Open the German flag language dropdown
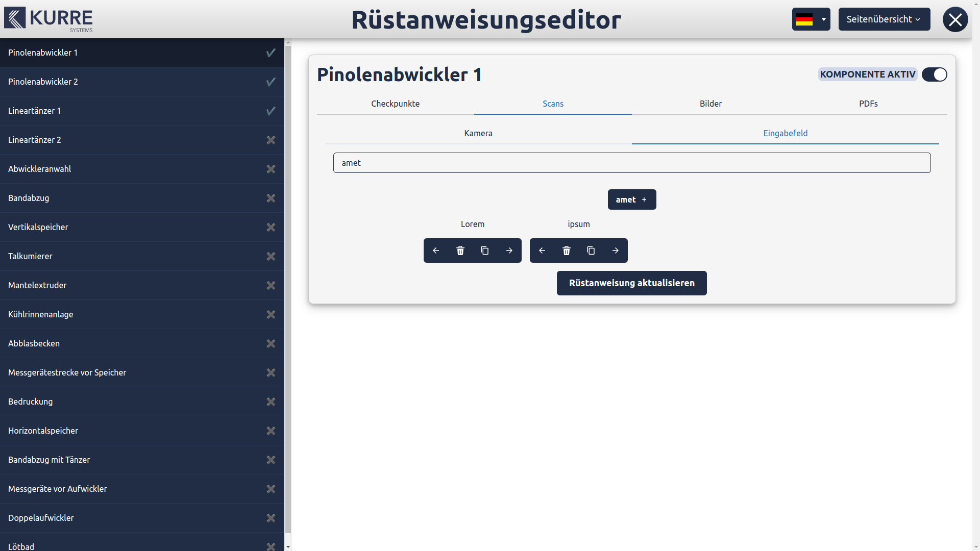980x551 pixels. [x=811, y=19]
